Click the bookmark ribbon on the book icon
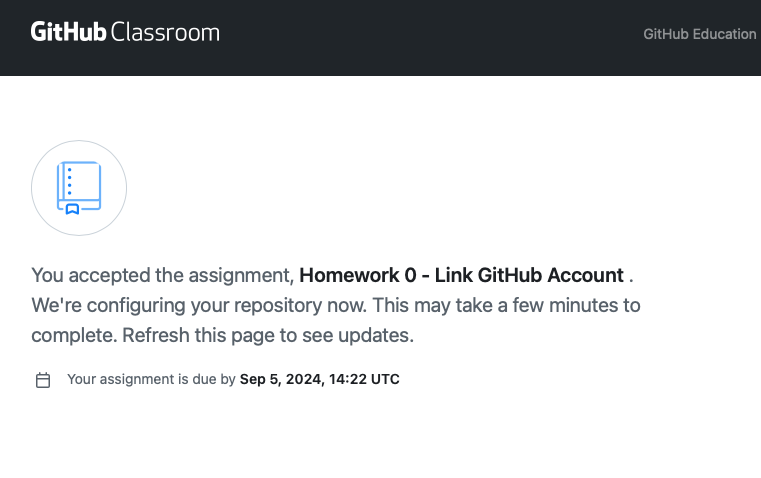 pos(72,209)
